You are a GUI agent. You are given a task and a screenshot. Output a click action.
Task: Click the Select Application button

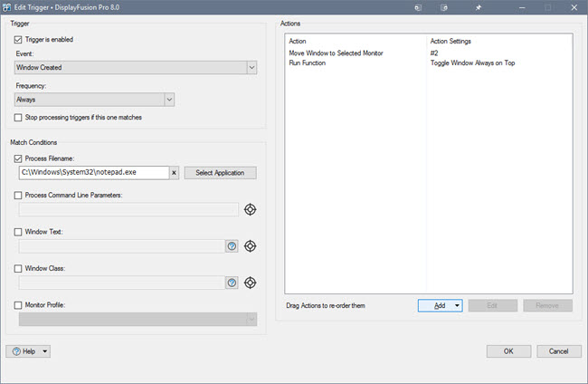(221, 173)
